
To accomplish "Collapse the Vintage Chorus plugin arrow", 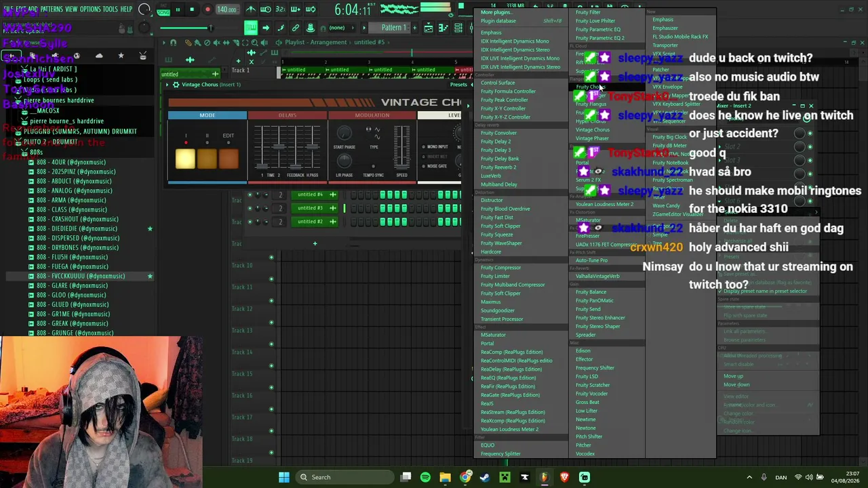I will (167, 85).
